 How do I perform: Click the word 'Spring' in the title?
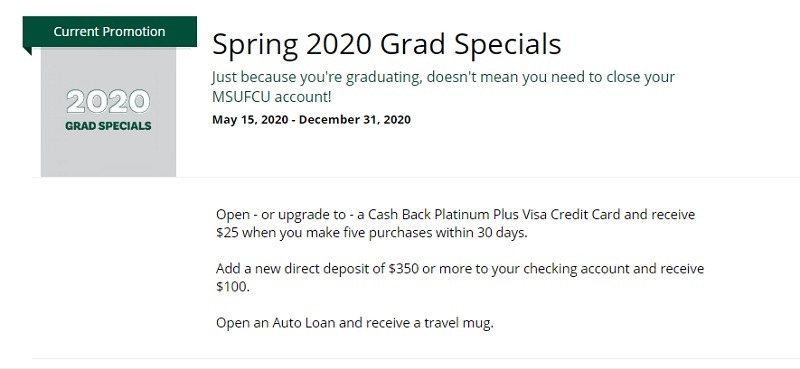(255, 45)
